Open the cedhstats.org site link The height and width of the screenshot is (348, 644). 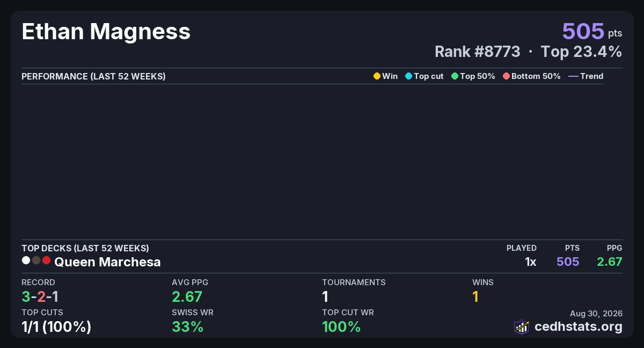pyautogui.click(x=579, y=327)
